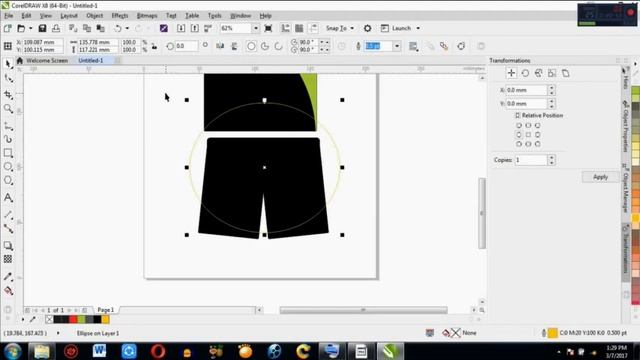Select the Parallel Dimension tool
This screenshot has width=640, height=360.
(x=8, y=215)
